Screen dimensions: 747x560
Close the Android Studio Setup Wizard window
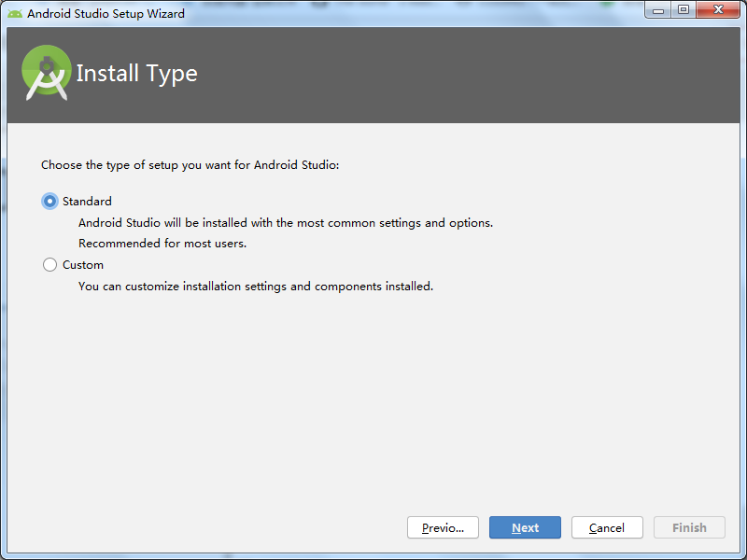tap(718, 9)
